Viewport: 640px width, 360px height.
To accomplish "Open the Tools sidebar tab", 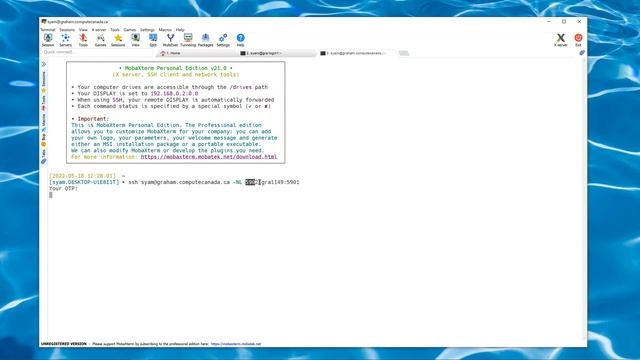I will 44,103.
